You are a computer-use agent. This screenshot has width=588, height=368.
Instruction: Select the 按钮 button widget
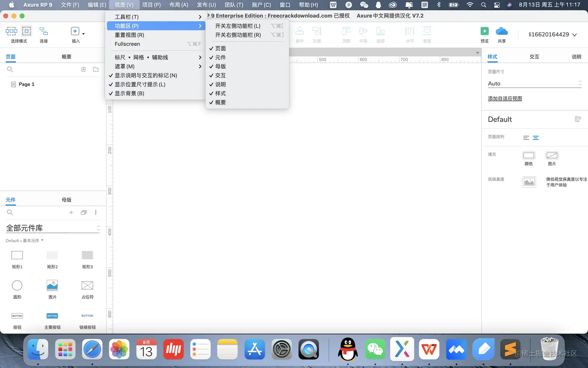17,316
